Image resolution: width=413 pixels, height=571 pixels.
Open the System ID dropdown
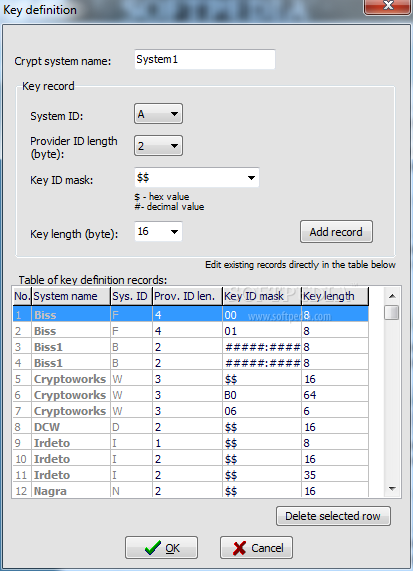(158, 114)
